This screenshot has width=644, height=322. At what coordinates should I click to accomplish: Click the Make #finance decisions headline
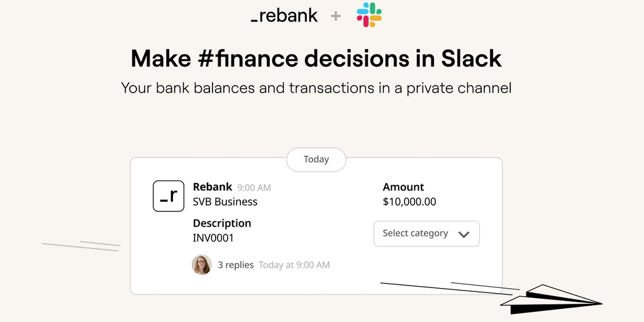(316, 58)
